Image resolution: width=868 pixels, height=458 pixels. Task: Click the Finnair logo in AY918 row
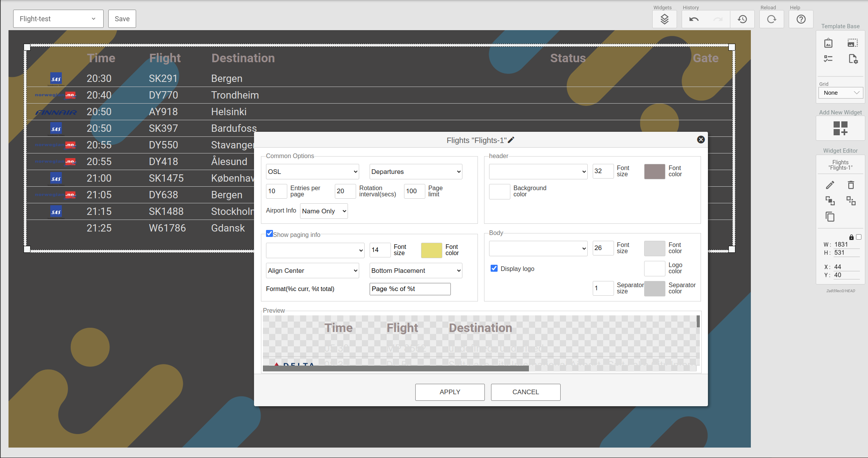pos(56,112)
